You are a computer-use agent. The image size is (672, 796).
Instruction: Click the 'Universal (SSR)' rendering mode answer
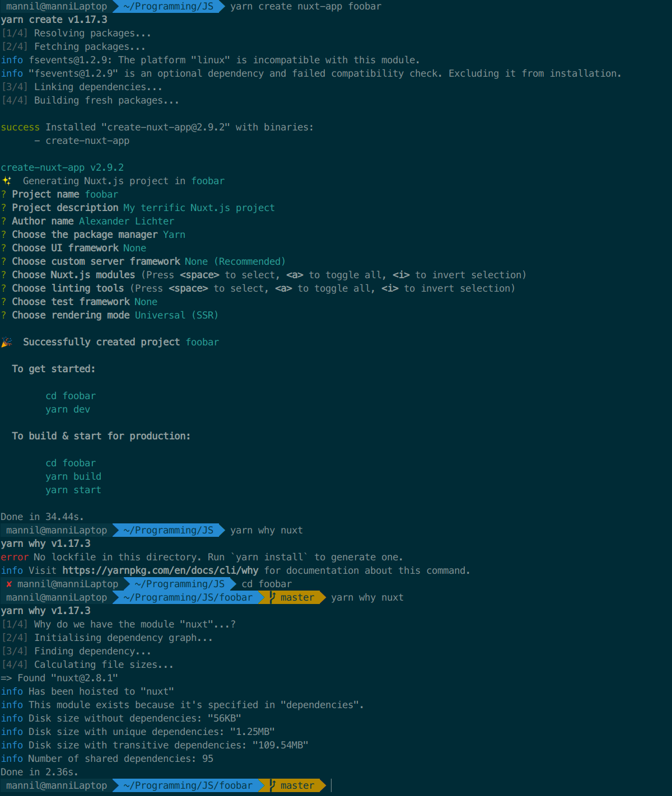pos(177,315)
